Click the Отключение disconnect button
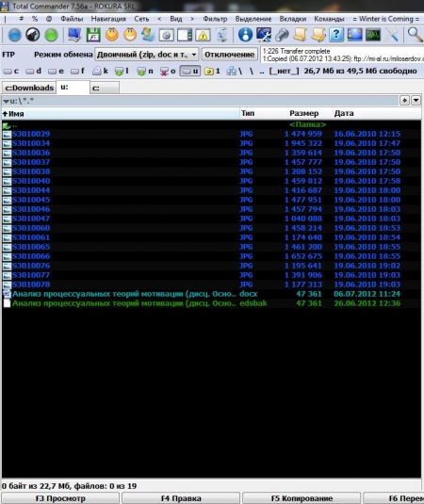The width and height of the screenshot is (424, 504). pyautogui.click(x=230, y=55)
